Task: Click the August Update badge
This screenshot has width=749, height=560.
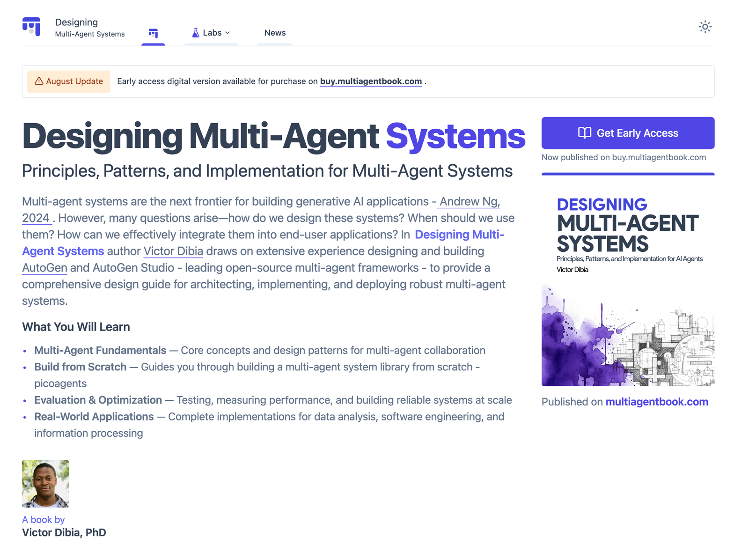Action: click(x=69, y=81)
